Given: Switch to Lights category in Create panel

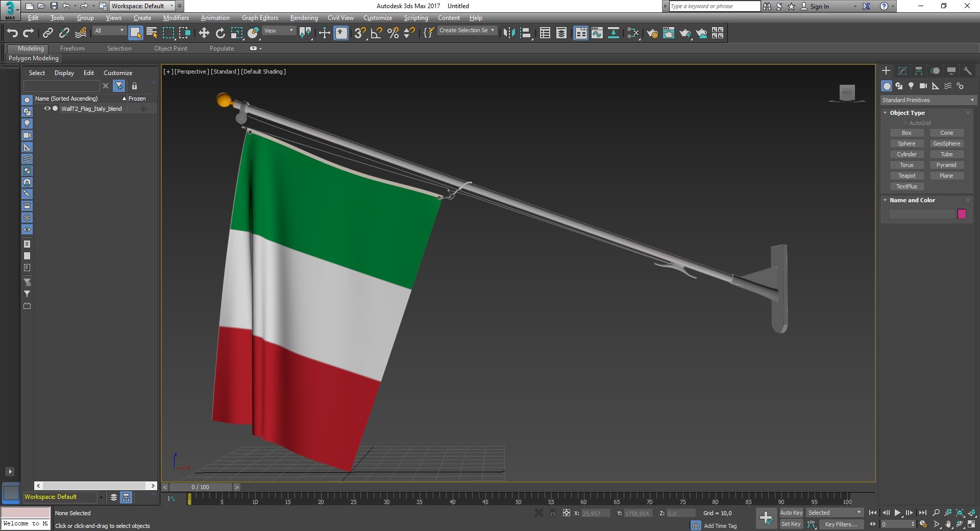Looking at the screenshot, I should pos(911,86).
